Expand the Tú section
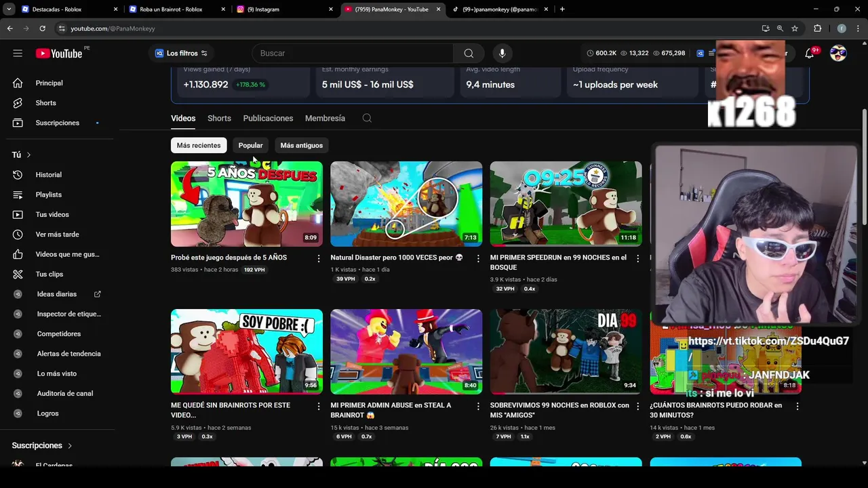868x488 pixels. coord(22,155)
